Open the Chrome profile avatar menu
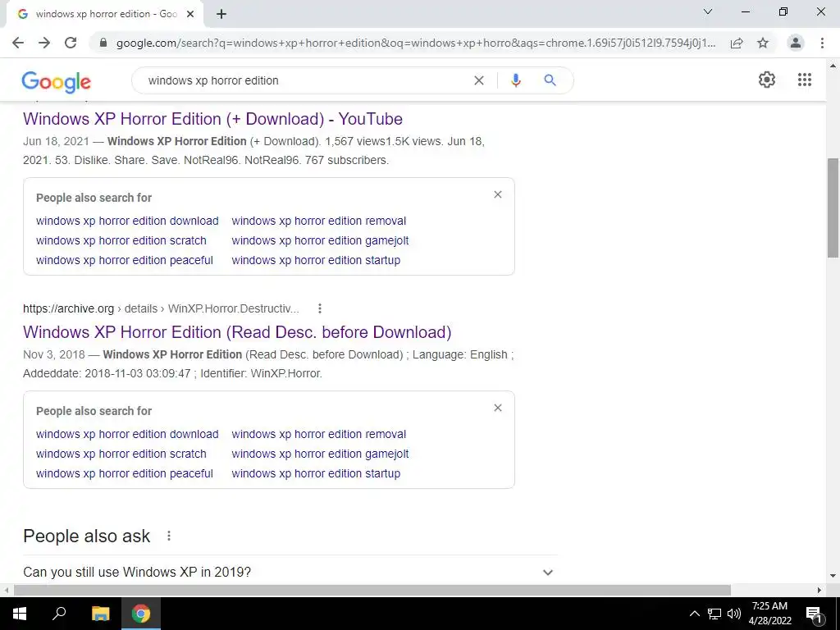 [796, 43]
